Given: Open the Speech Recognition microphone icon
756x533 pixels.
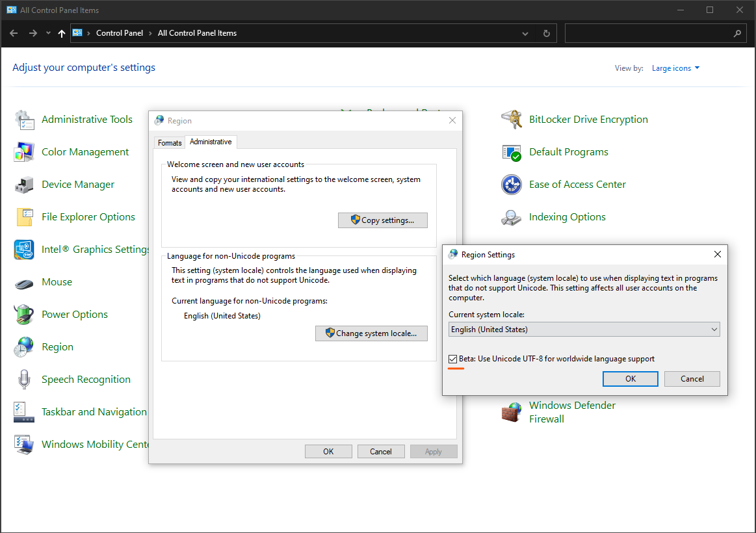Looking at the screenshot, I should [24, 380].
